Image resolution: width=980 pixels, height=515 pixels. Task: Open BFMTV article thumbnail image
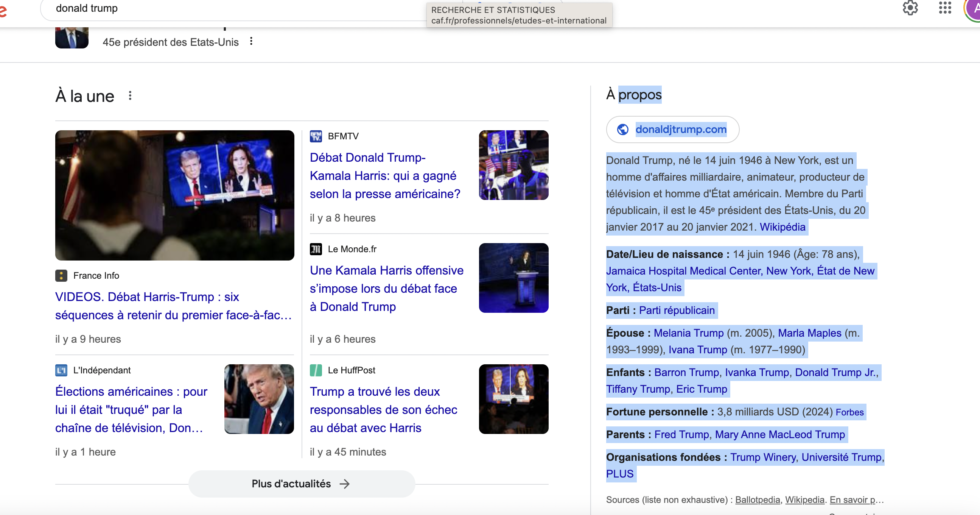click(513, 165)
